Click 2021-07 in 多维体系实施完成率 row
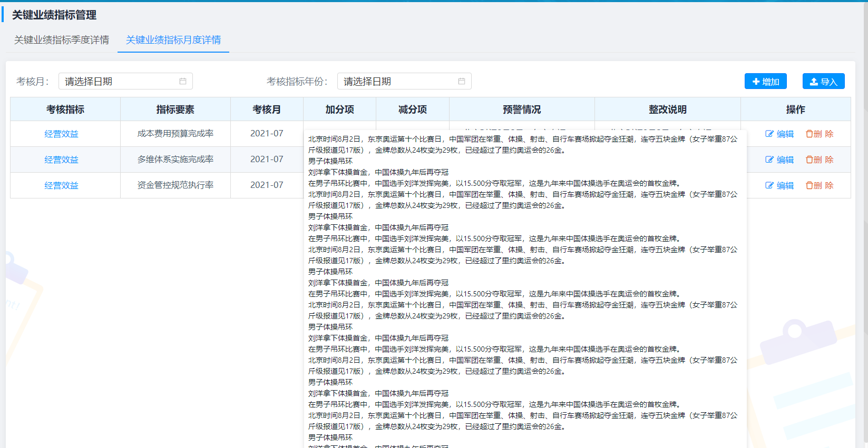 coord(267,160)
